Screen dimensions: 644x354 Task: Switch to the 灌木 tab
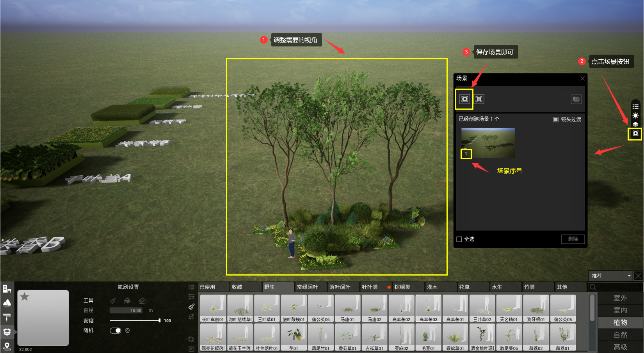tap(441, 287)
